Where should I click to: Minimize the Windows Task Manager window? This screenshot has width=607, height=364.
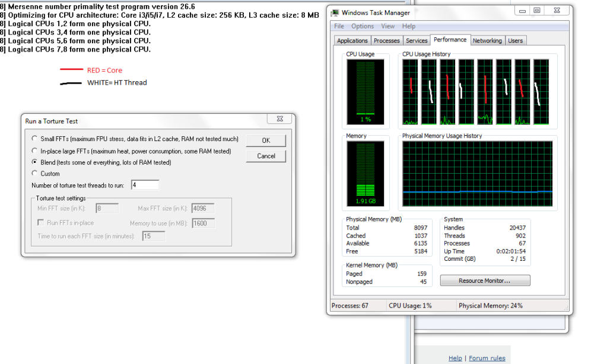click(522, 11)
